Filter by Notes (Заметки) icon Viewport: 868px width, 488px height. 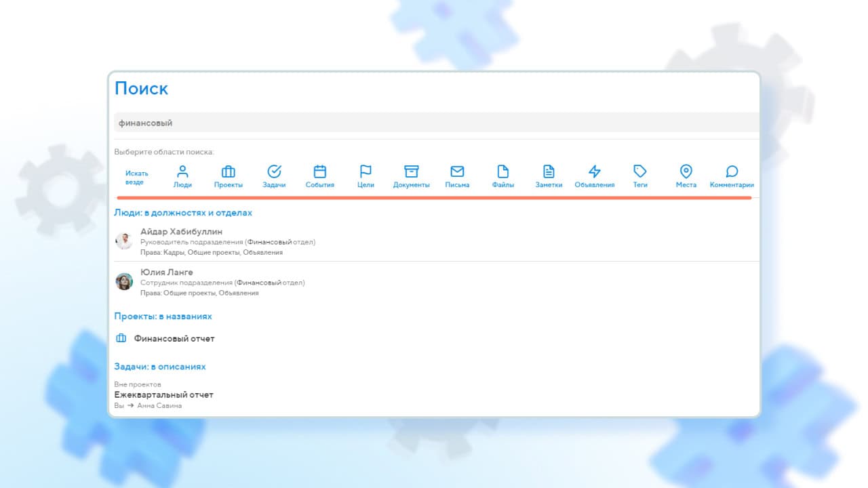(549, 171)
